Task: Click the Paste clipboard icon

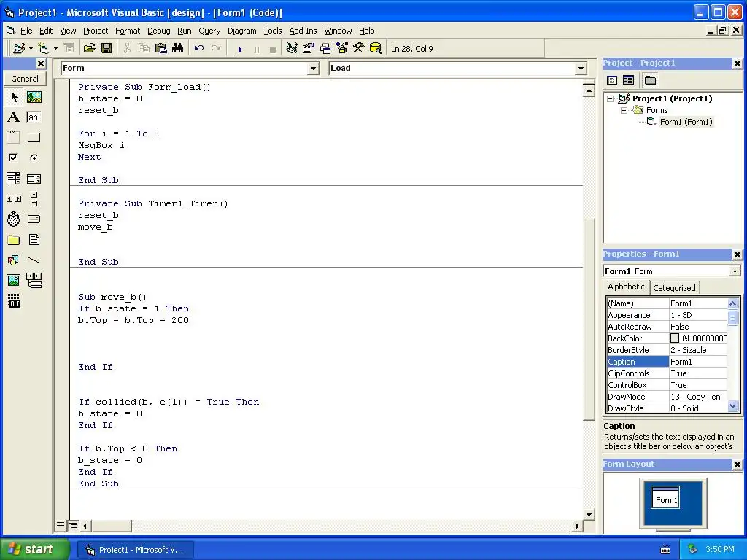Action: click(161, 49)
